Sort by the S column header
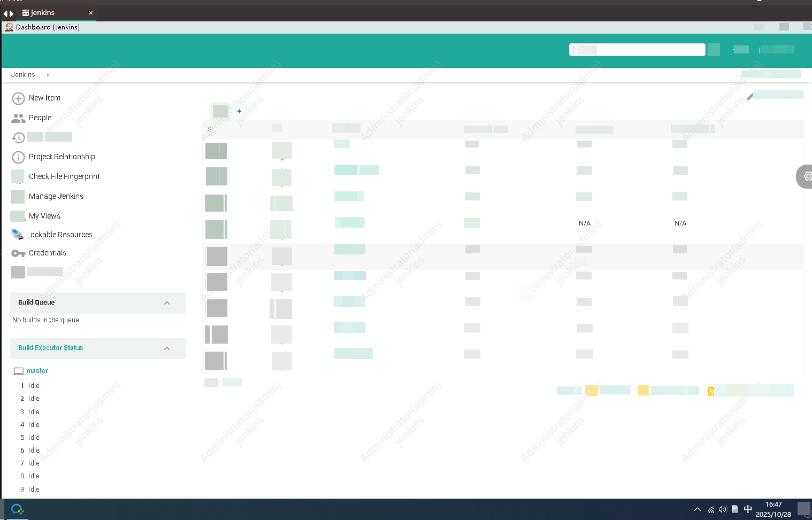The image size is (812, 520). [x=210, y=129]
